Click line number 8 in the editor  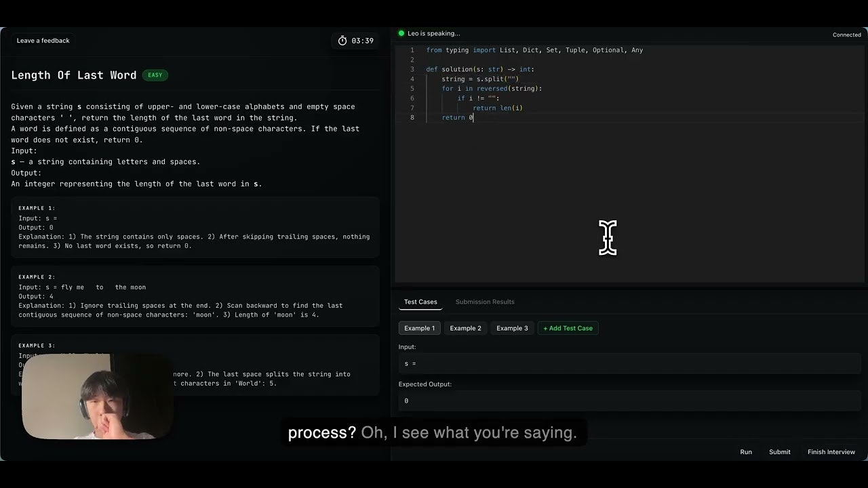tap(412, 117)
